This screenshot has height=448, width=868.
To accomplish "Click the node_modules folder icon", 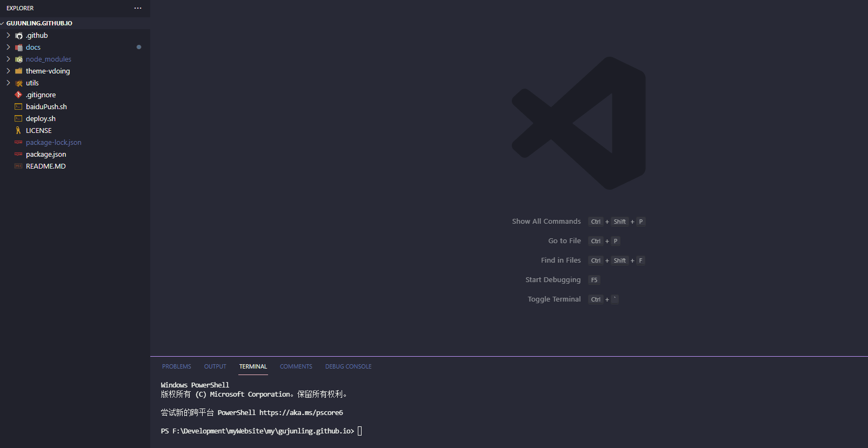I will tap(19, 59).
